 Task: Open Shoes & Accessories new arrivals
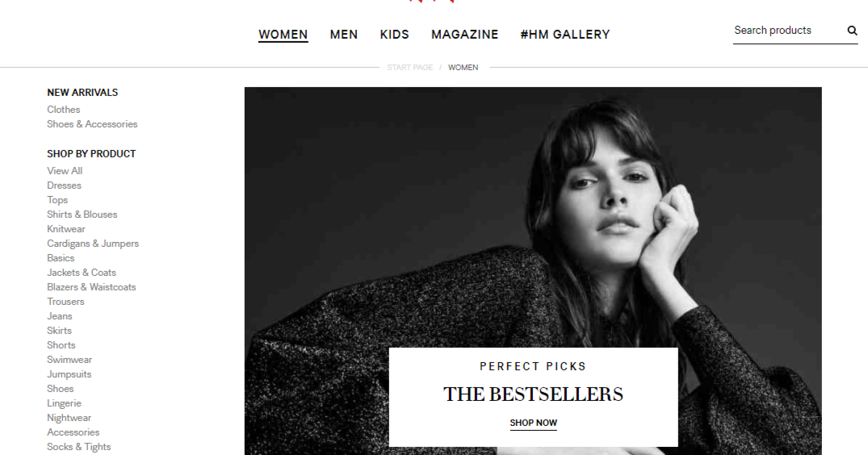(92, 124)
